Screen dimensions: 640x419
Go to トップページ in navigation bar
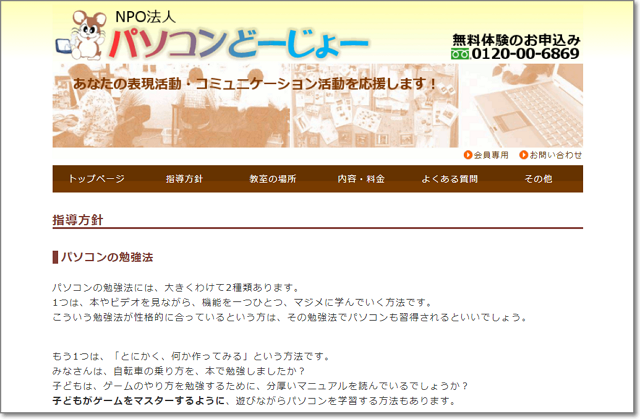(x=97, y=179)
